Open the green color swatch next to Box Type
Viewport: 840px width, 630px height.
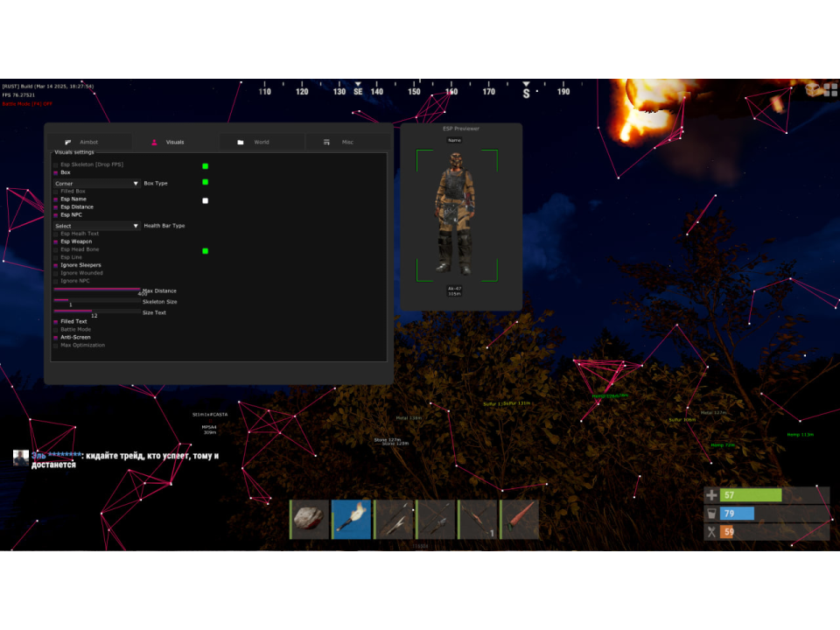(x=205, y=182)
